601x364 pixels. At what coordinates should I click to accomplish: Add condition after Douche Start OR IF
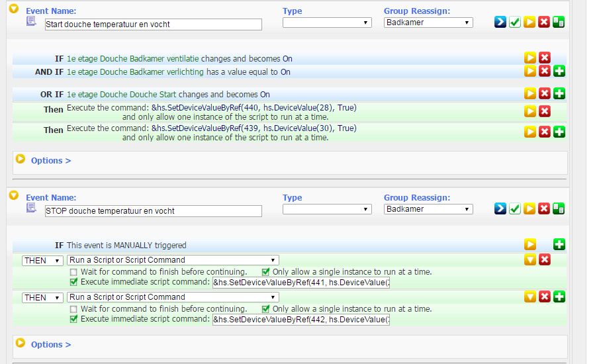[559, 93]
